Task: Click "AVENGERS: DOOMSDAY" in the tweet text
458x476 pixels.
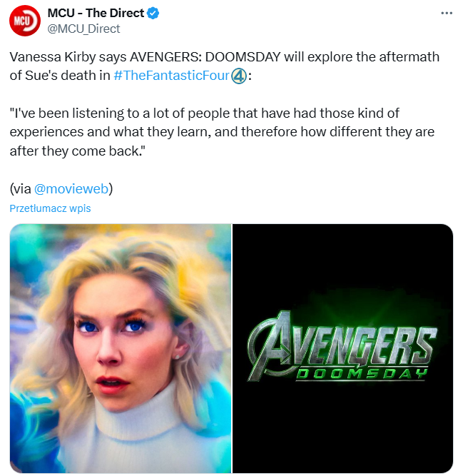Action: pyautogui.click(x=205, y=57)
